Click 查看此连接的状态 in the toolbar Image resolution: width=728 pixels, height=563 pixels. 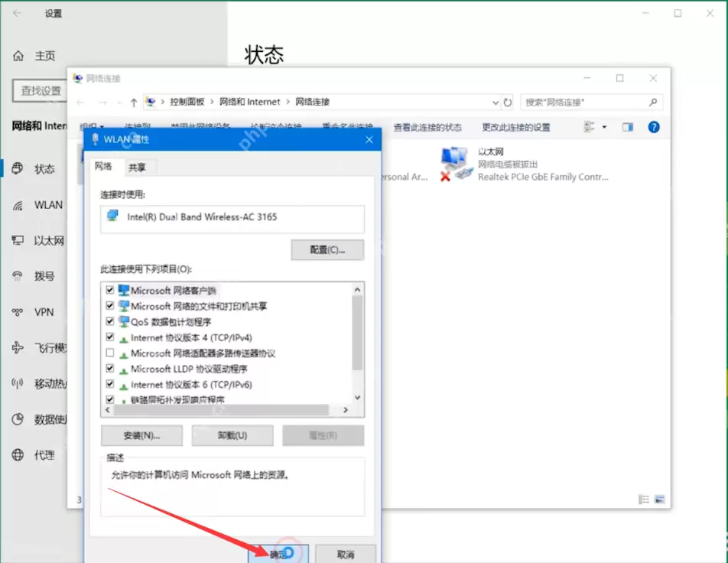point(427,128)
